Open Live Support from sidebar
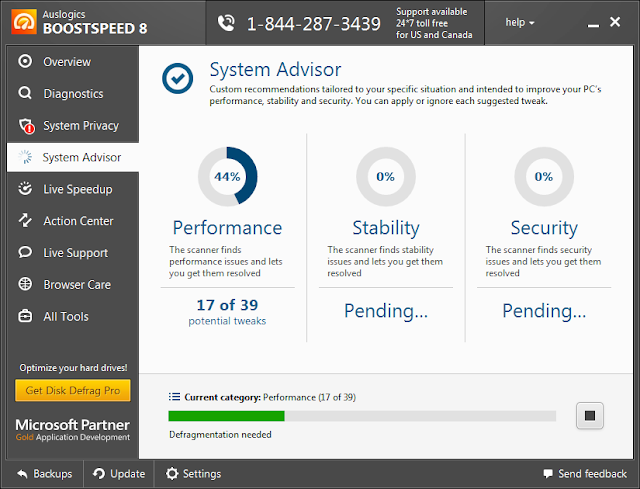 pos(73,252)
